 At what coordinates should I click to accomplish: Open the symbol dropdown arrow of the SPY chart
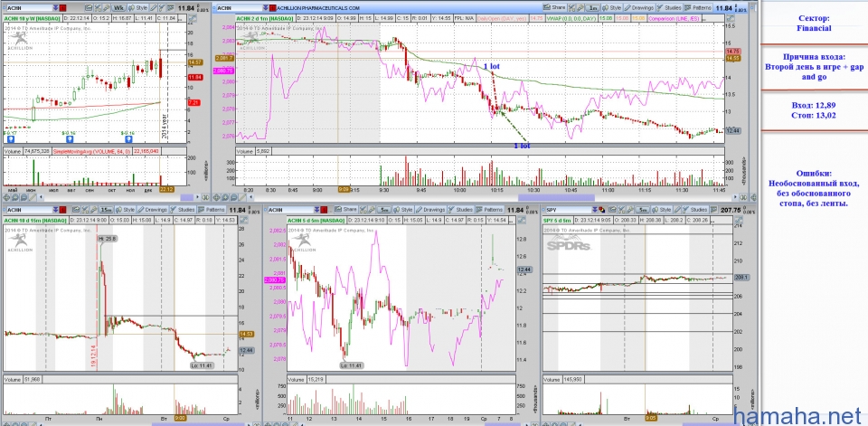click(x=595, y=210)
